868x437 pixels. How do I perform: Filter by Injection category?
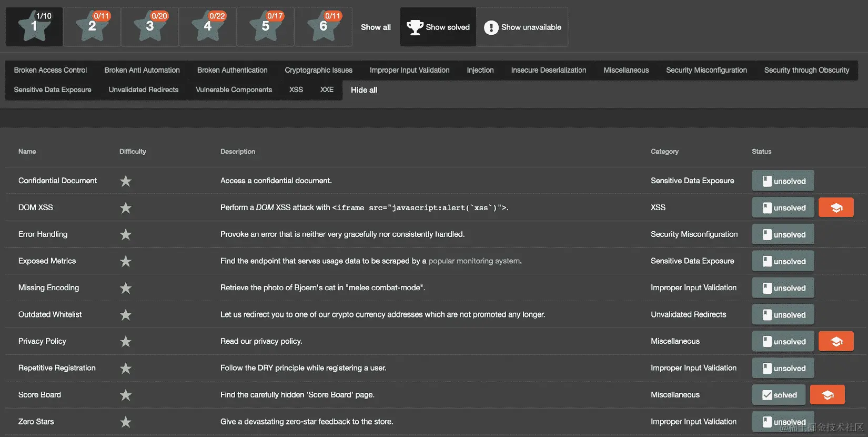click(x=480, y=70)
